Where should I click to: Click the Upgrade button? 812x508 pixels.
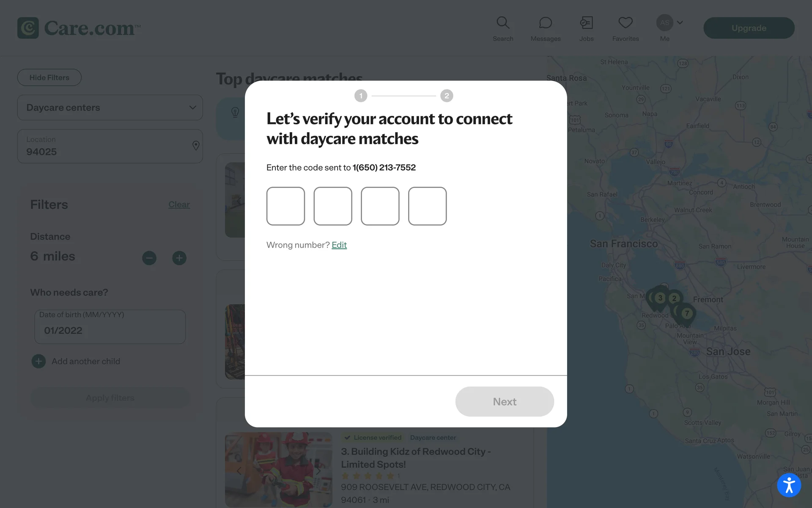pyautogui.click(x=749, y=28)
